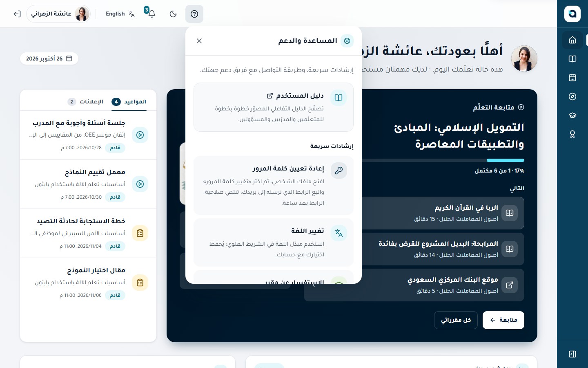Click clipboard icon beside مقال اختيار النموذج
This screenshot has height=368, width=588.
coord(140,282)
